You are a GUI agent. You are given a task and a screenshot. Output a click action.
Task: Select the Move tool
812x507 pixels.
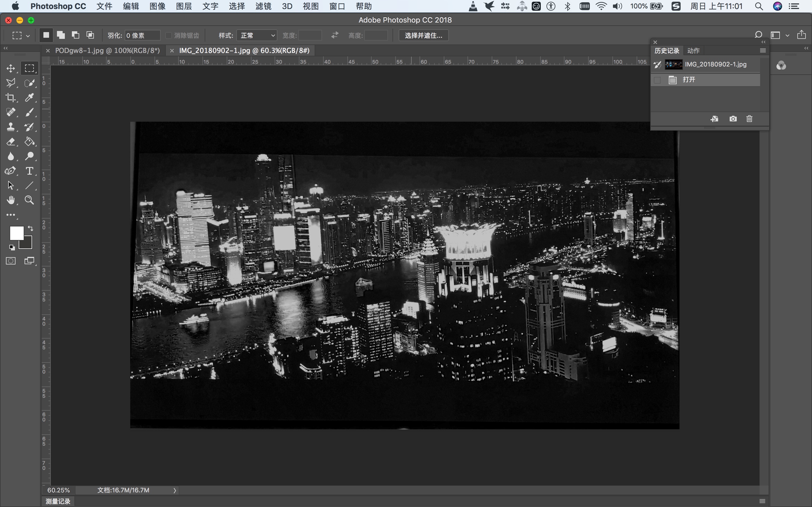[x=10, y=68]
